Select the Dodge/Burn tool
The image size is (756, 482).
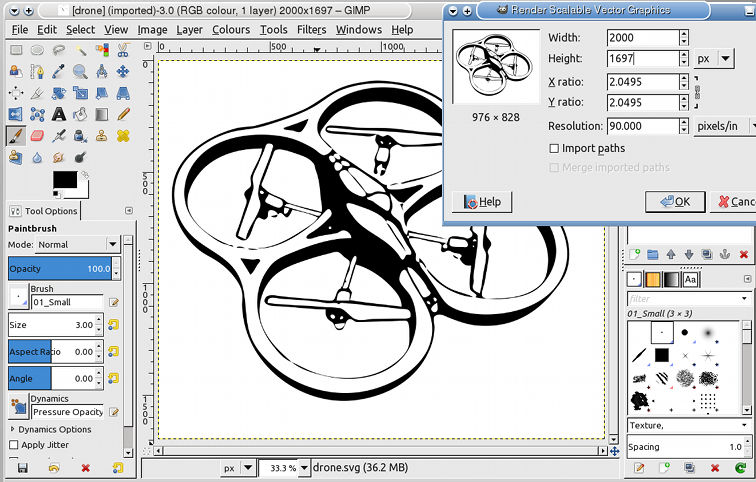click(x=80, y=157)
